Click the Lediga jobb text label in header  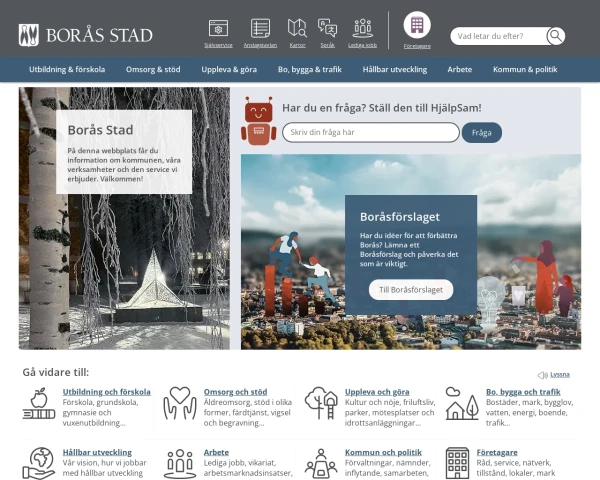click(x=362, y=45)
